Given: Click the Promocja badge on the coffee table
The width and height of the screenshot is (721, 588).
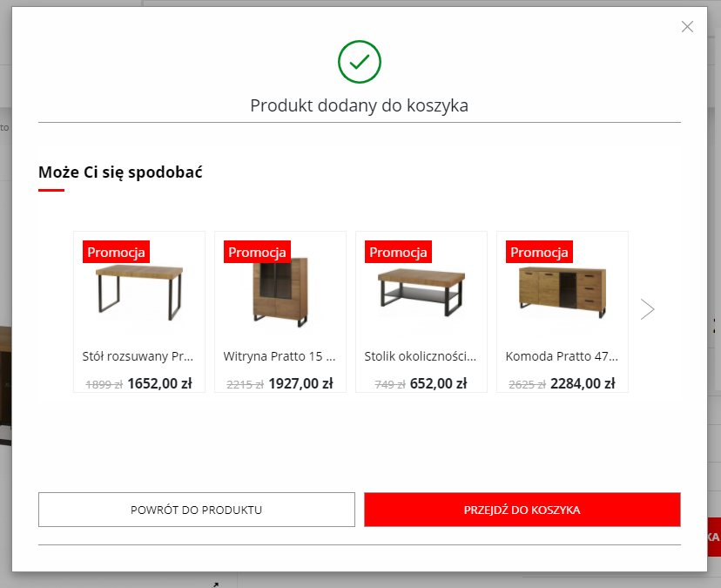Looking at the screenshot, I should tap(399, 253).
